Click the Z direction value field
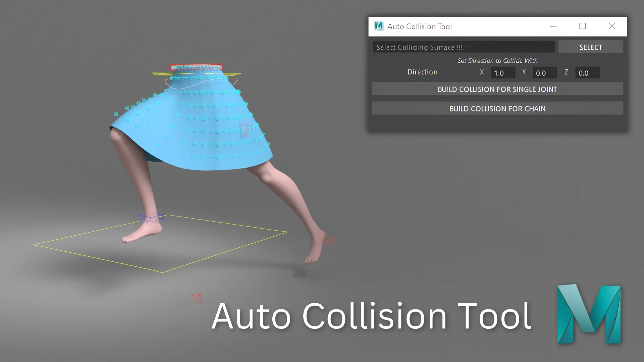644x362 pixels. [x=587, y=73]
